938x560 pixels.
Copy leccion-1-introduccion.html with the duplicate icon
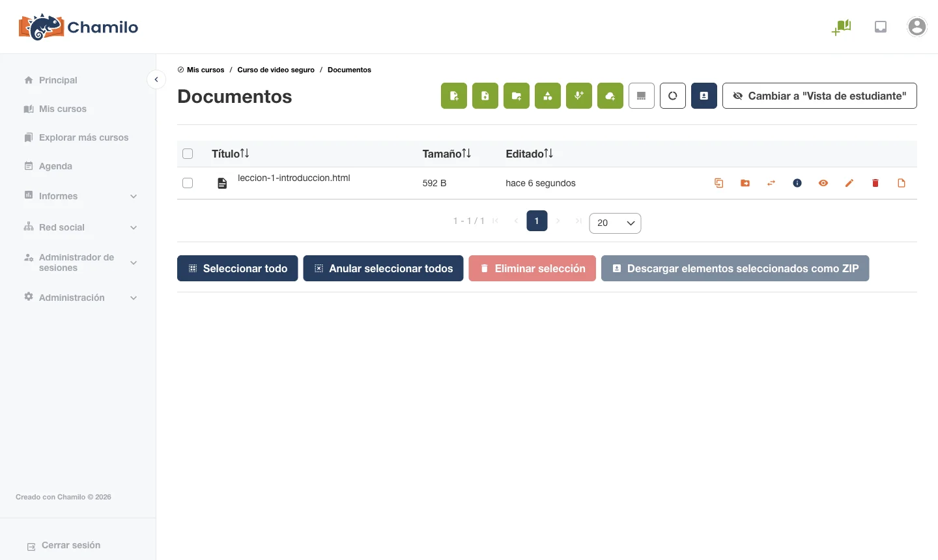(x=719, y=183)
